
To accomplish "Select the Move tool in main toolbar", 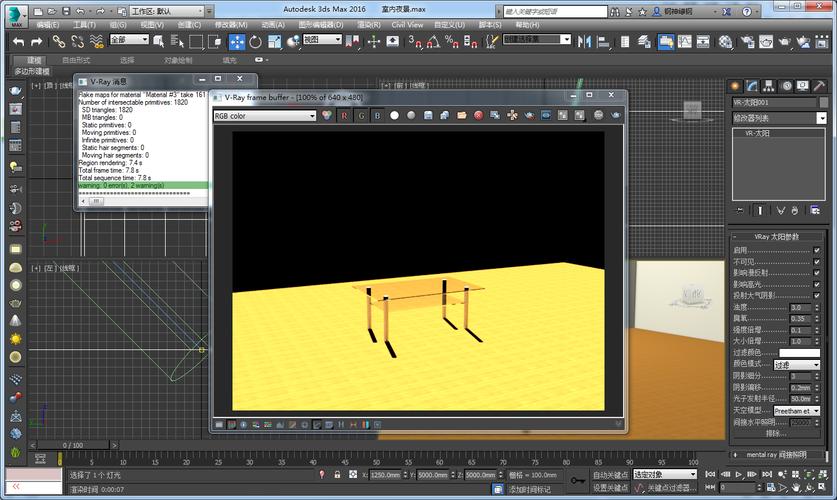I will click(237, 41).
